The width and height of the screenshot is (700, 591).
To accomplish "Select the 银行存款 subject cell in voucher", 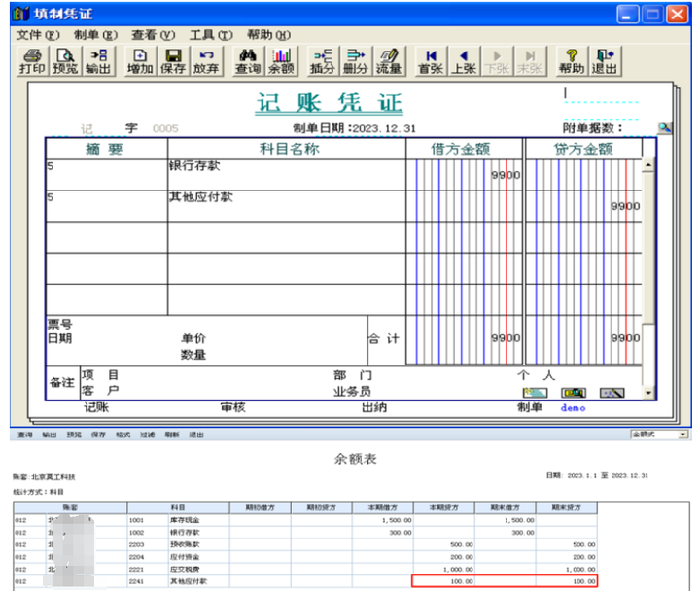I will (x=287, y=175).
